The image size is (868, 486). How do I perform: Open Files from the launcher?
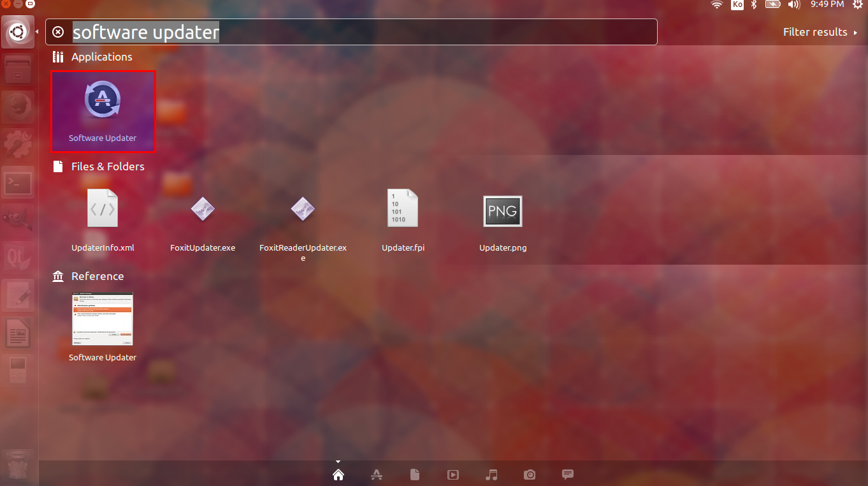pyautogui.click(x=18, y=70)
